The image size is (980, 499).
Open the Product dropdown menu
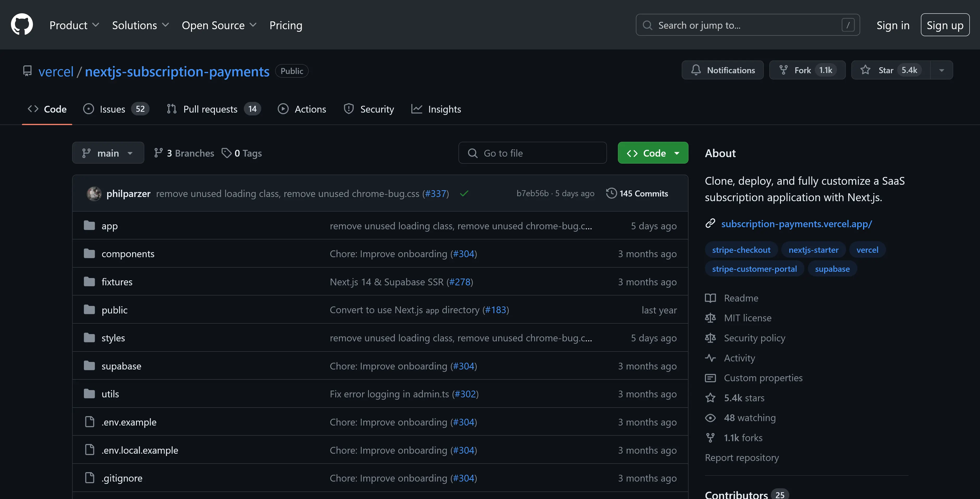pyautogui.click(x=74, y=25)
